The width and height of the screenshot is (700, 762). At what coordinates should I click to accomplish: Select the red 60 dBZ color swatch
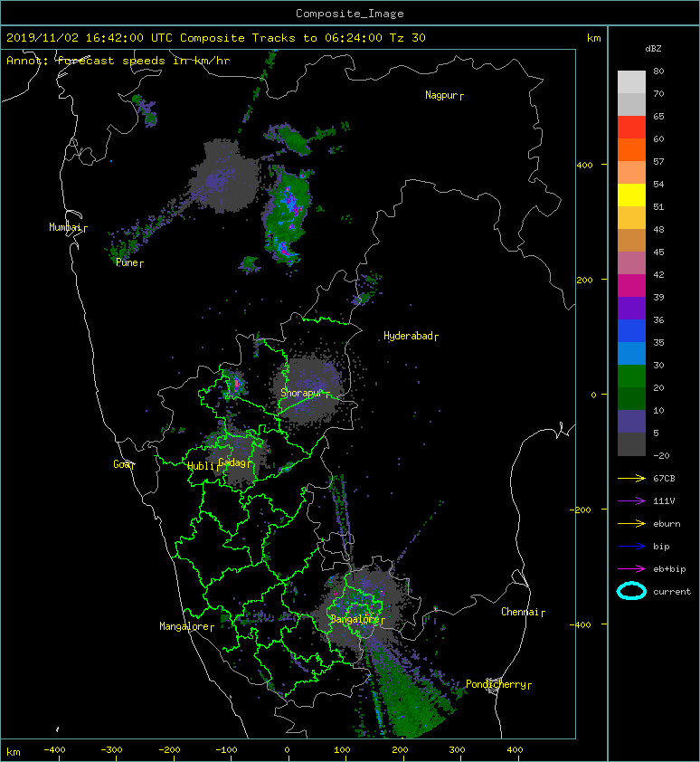coord(631,128)
